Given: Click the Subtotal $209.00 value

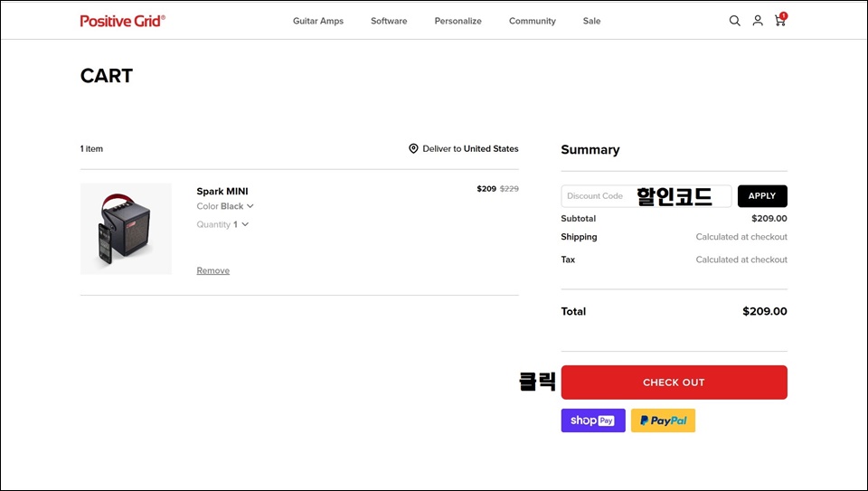Looking at the screenshot, I should click(769, 218).
